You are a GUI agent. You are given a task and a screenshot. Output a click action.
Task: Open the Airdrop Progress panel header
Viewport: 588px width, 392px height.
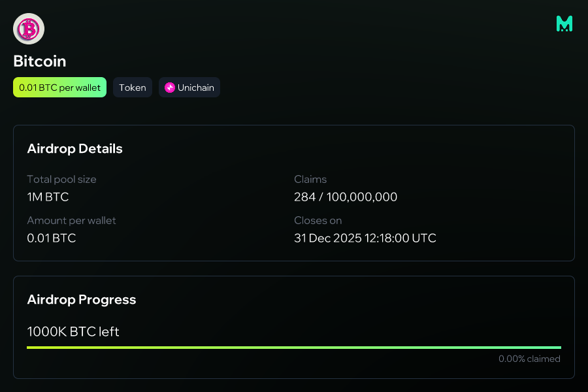click(82, 299)
